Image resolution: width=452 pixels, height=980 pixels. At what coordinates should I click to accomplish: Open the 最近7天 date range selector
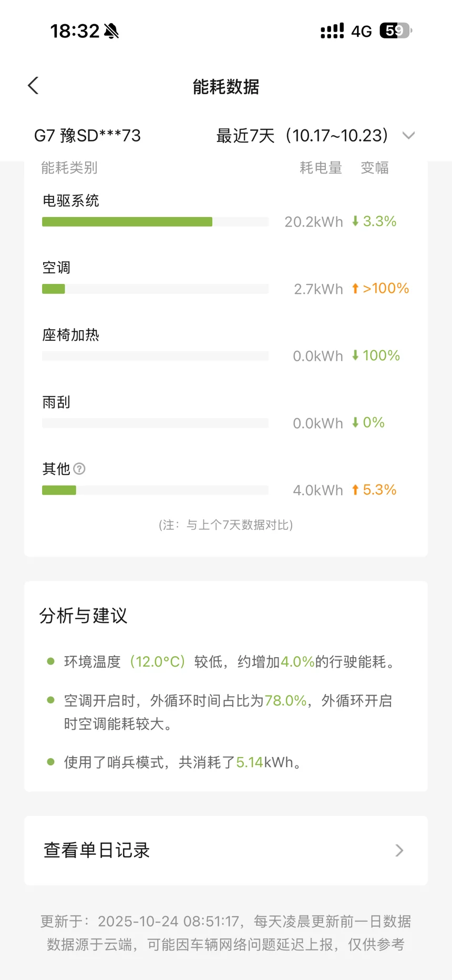(302, 136)
